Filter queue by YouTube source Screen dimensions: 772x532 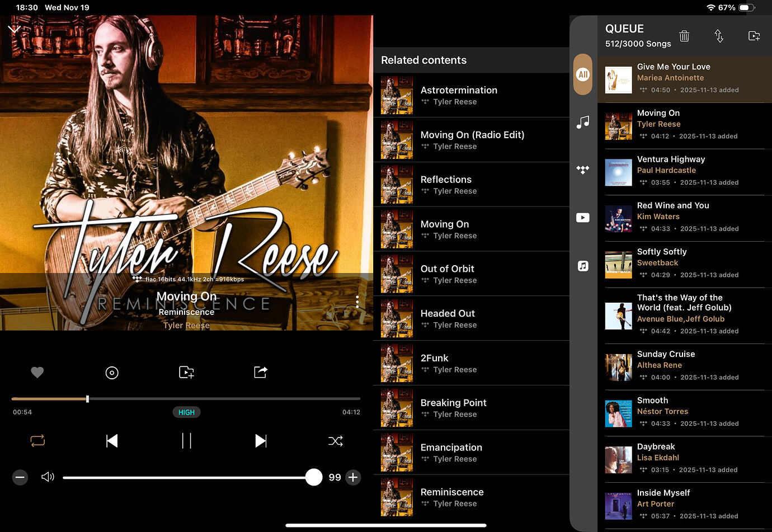[x=583, y=218]
